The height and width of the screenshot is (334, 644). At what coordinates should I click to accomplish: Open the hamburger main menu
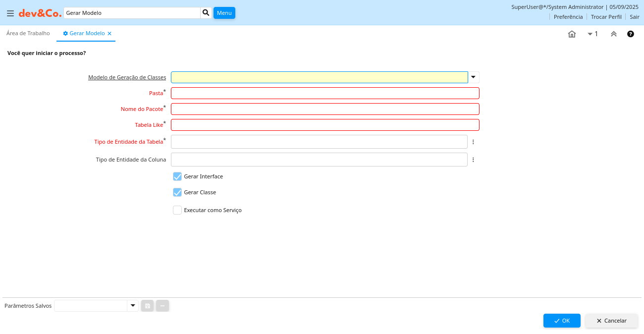[10, 13]
